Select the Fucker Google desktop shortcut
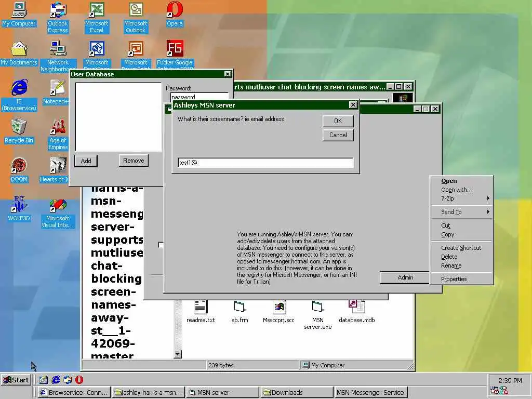Image resolution: width=532 pixels, height=399 pixels. coord(175,54)
